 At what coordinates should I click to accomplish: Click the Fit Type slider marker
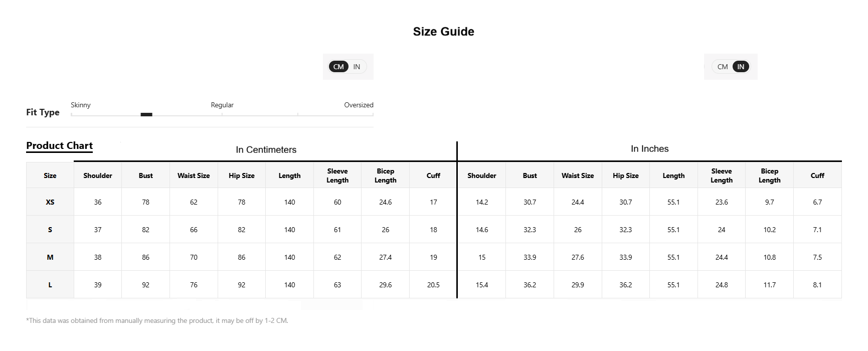click(146, 114)
